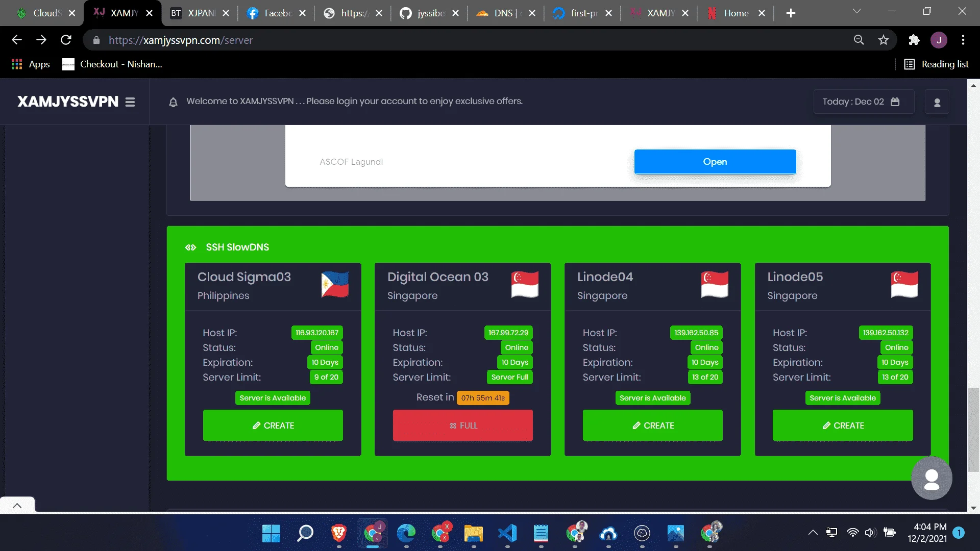Open the browser profile avatar J
The image size is (980, 551).
[939, 40]
